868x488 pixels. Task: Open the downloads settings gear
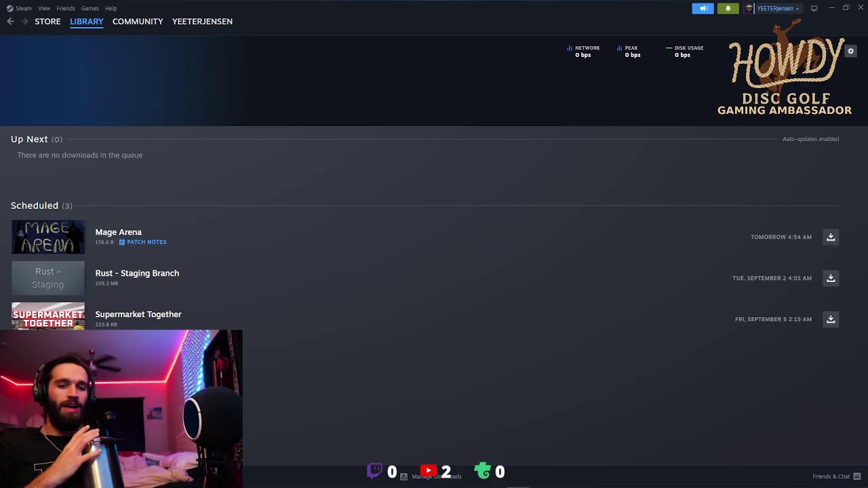coord(851,52)
